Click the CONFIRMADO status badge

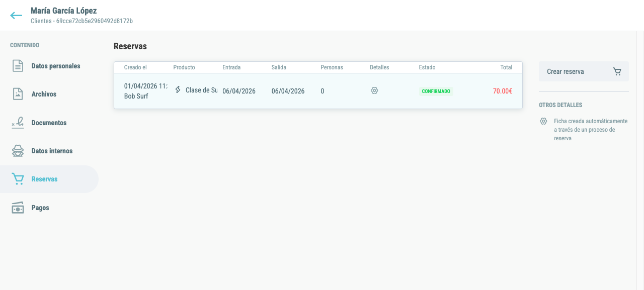[436, 91]
